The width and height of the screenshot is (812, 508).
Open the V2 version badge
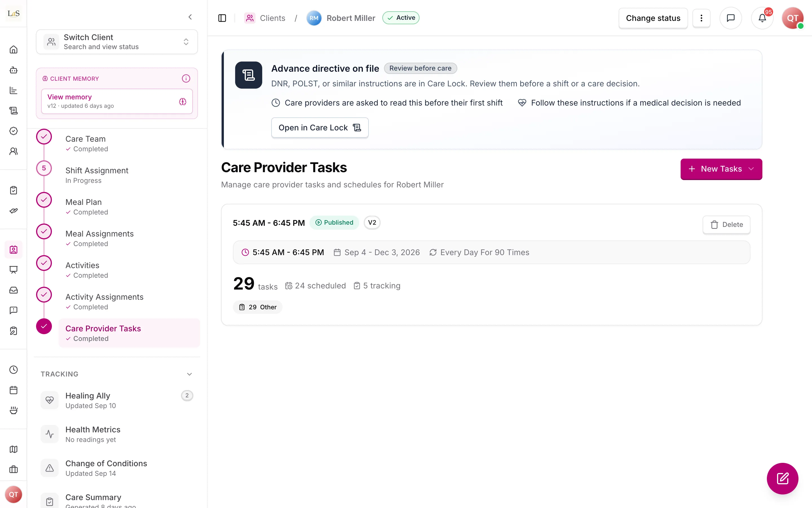click(372, 222)
